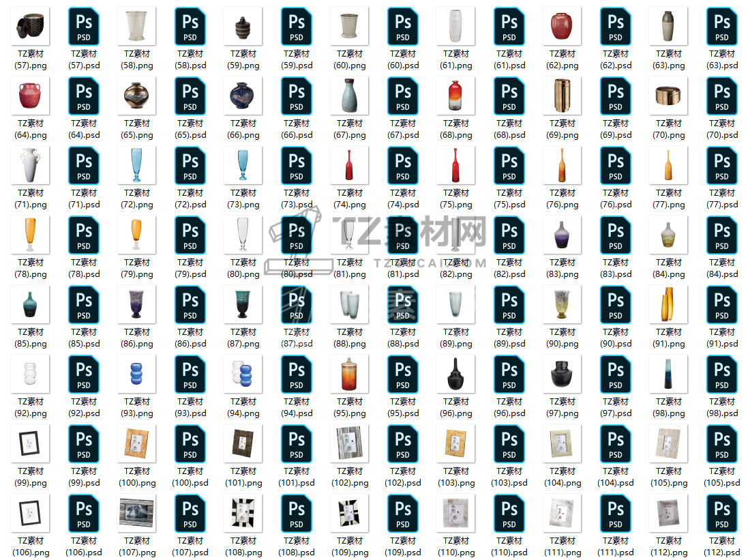Click the file name TZ素材 (104).png
The height and width of the screenshot is (560, 750).
pos(562,477)
